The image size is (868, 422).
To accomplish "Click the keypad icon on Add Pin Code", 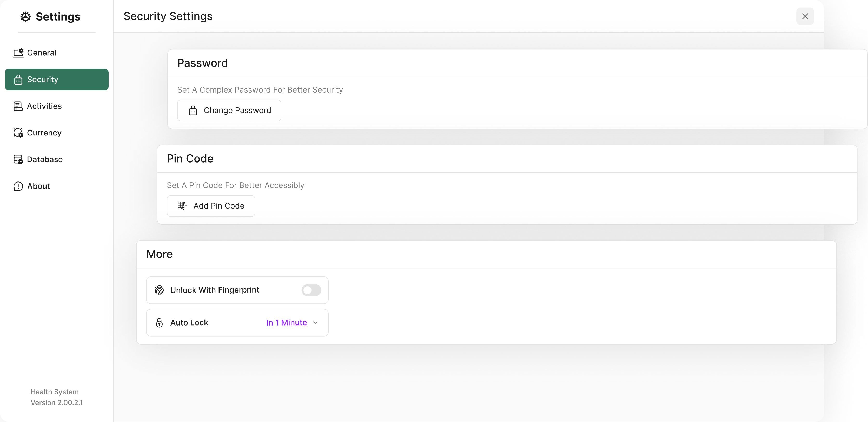I will [x=182, y=206].
